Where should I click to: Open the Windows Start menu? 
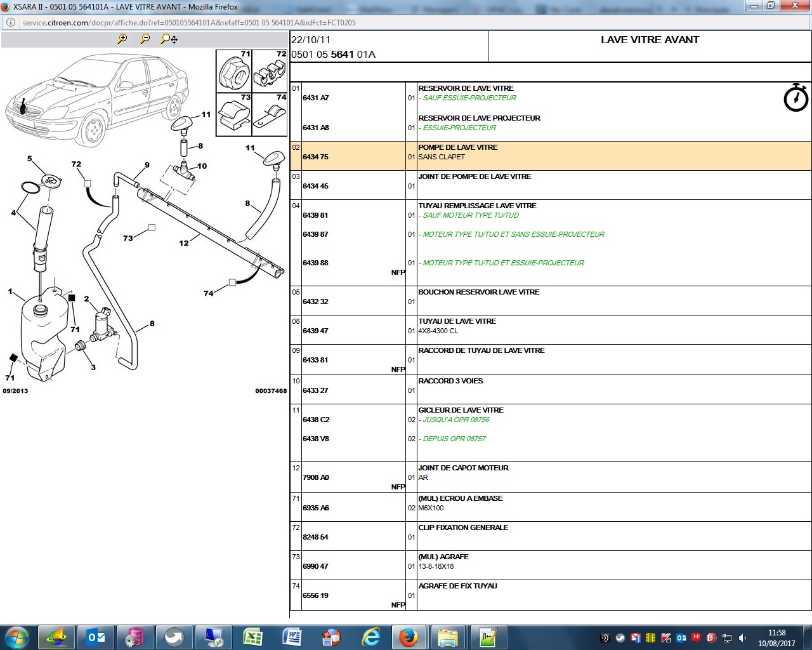17,637
